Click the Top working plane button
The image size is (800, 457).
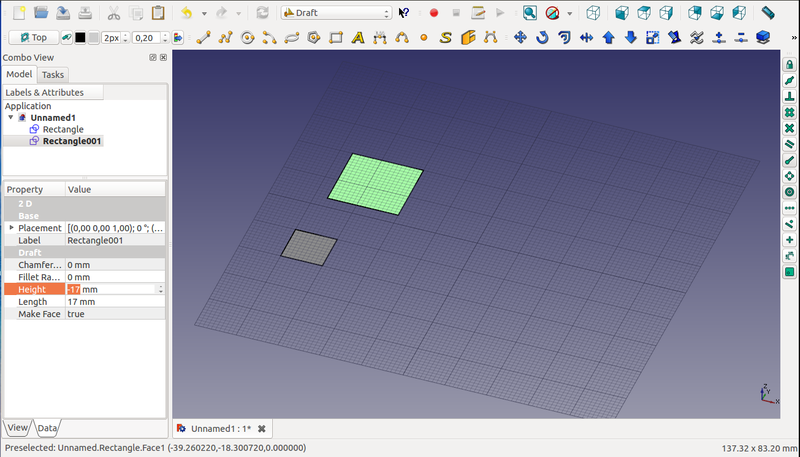click(x=32, y=38)
